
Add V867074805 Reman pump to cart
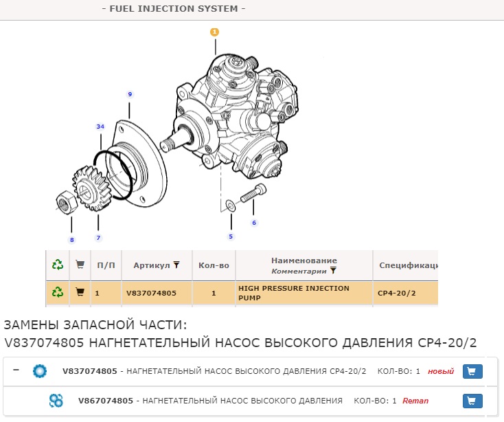point(473,401)
